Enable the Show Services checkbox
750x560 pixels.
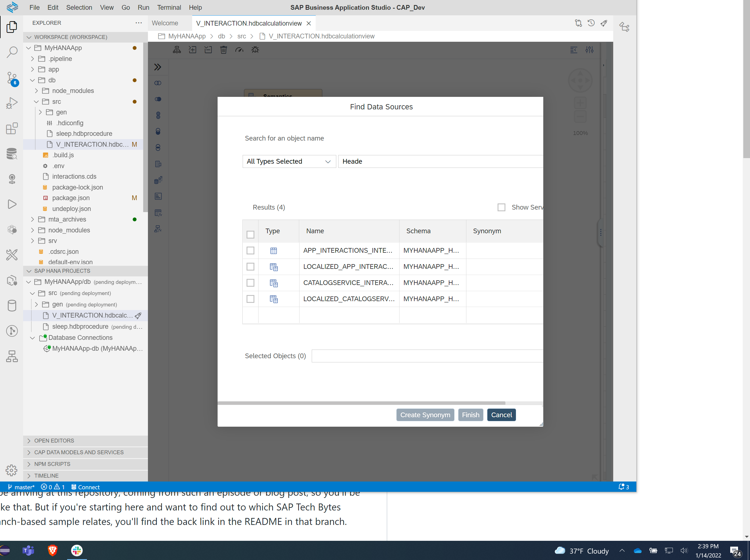(x=502, y=207)
